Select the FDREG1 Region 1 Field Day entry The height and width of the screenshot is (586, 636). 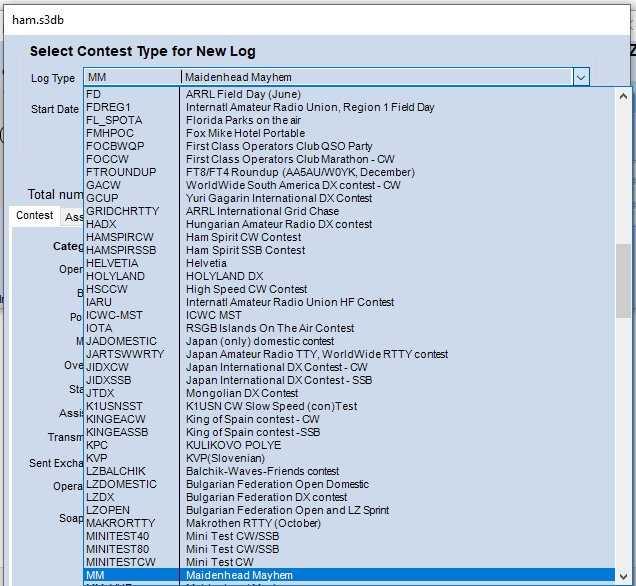tap(350, 107)
